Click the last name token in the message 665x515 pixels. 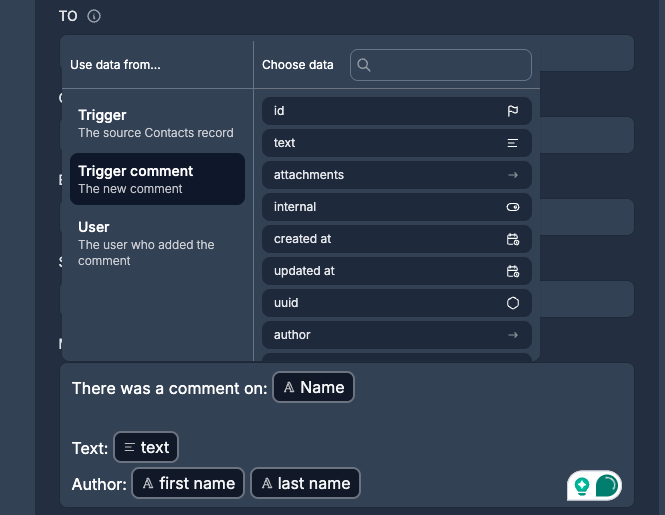coord(305,484)
